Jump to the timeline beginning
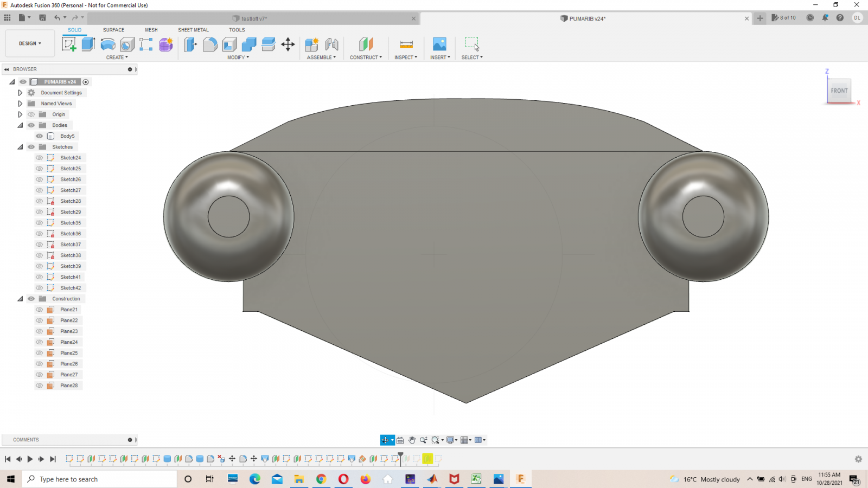Image resolution: width=868 pixels, height=488 pixels. pyautogui.click(x=8, y=459)
